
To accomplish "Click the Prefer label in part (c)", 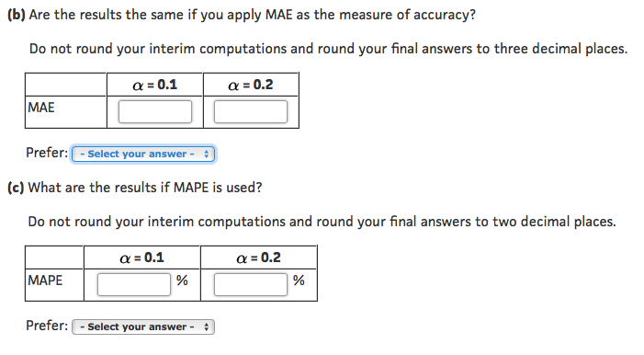I will click(47, 326).
